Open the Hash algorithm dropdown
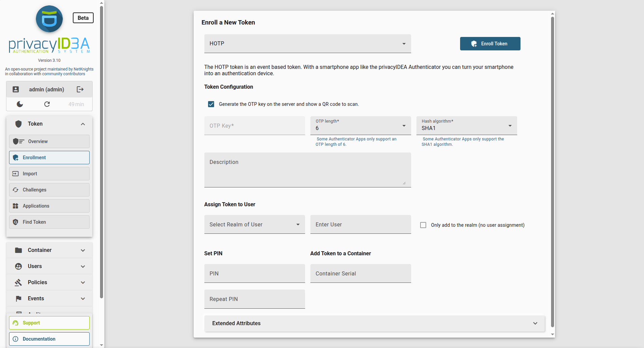Image resolution: width=644 pixels, height=348 pixels. [x=466, y=126]
